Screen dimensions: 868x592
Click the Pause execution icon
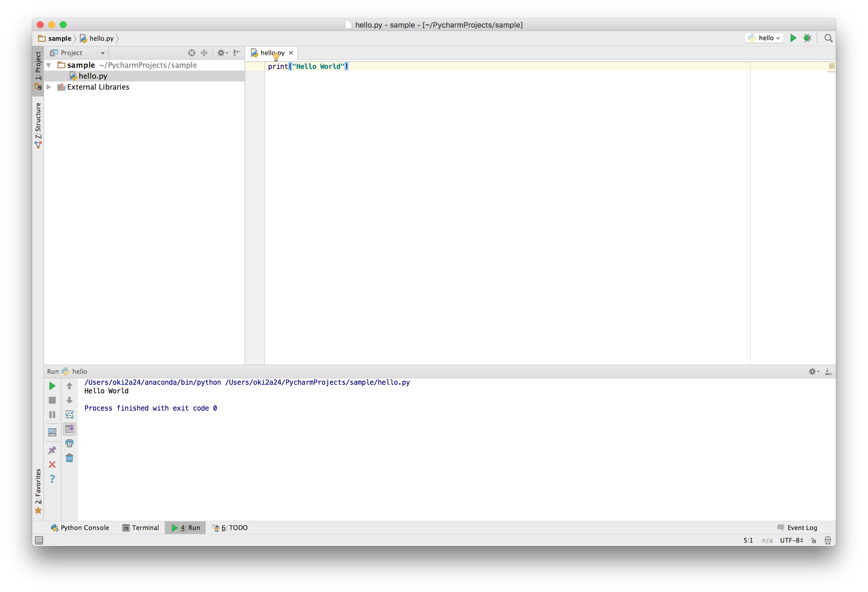coord(52,414)
